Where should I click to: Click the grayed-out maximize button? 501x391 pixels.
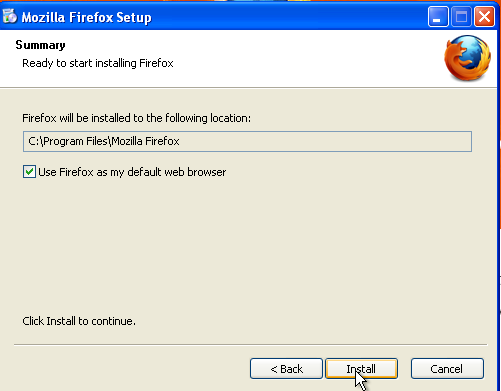point(461,16)
